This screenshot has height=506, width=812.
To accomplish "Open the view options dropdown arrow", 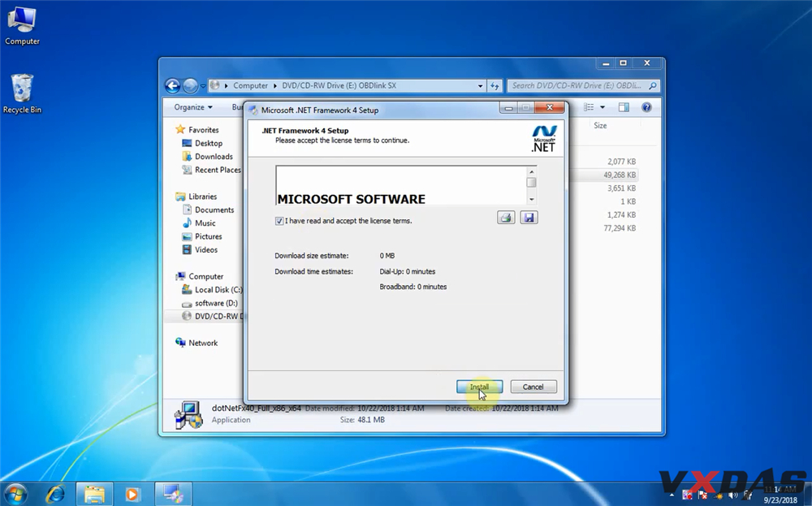I will pos(603,107).
